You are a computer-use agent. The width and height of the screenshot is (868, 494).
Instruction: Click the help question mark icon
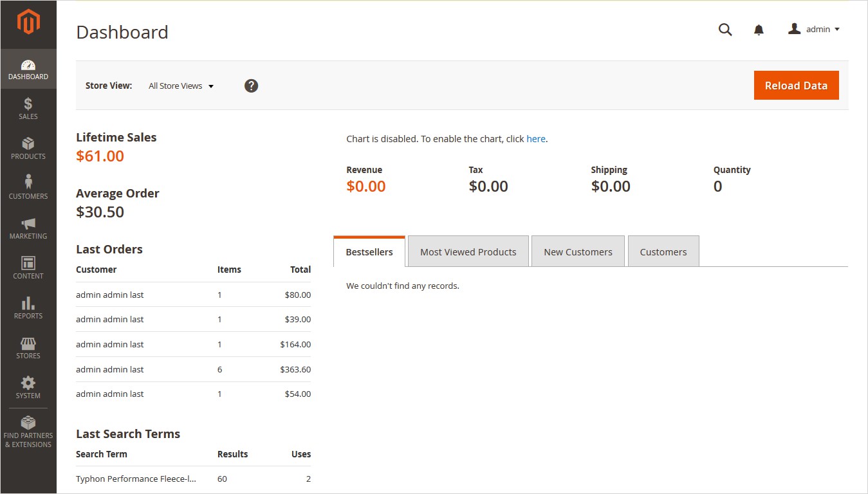(x=251, y=86)
